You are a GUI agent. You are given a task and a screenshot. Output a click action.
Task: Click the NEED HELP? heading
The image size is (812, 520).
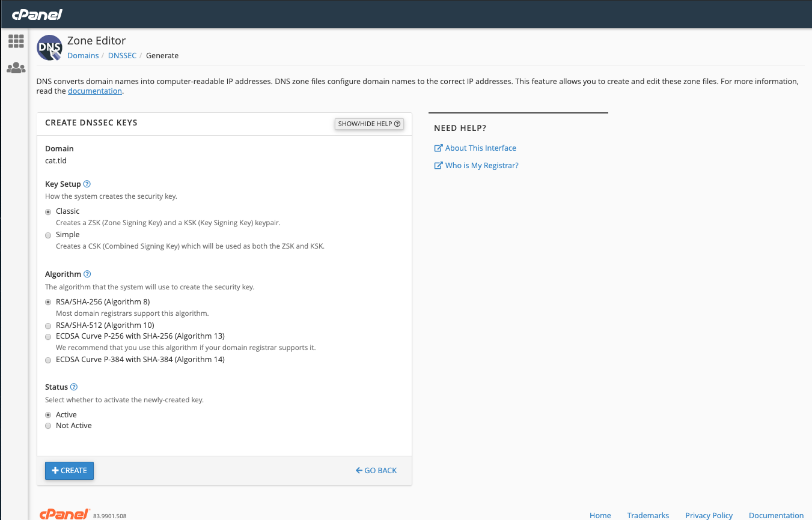(x=460, y=128)
